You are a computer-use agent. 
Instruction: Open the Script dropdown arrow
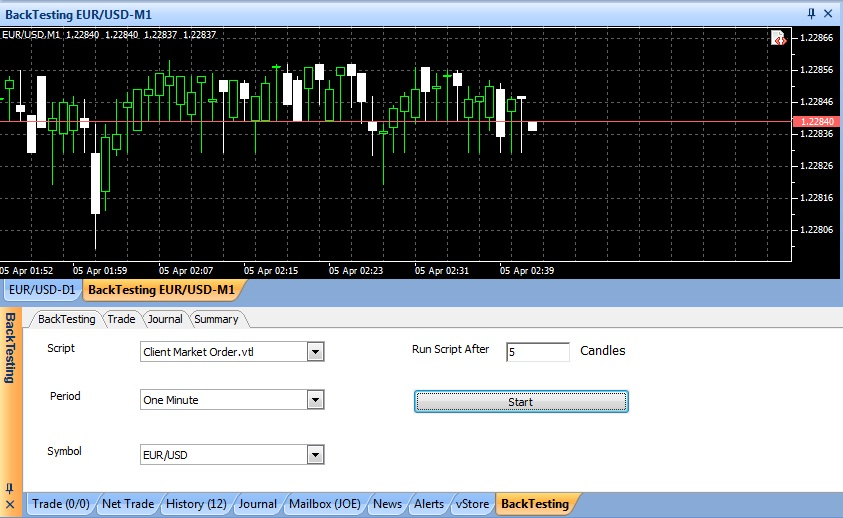pos(316,352)
